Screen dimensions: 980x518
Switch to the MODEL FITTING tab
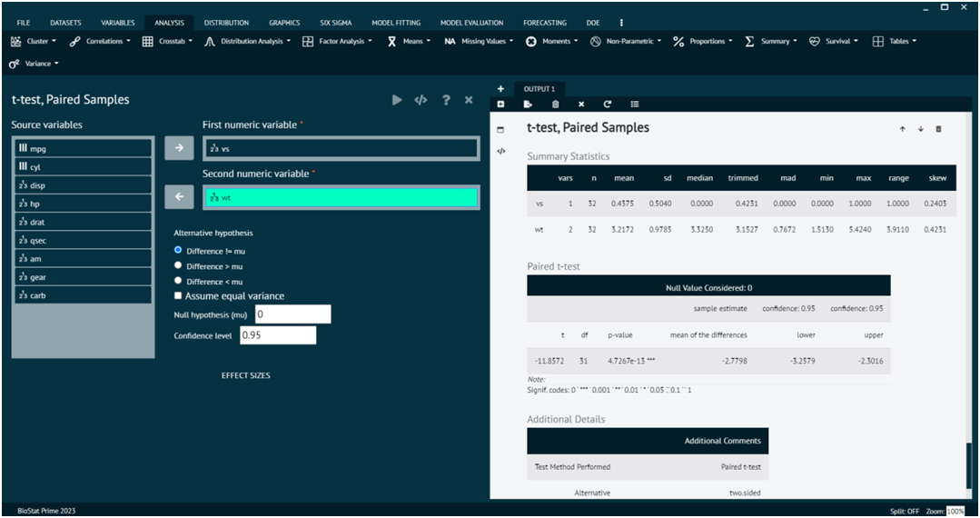(395, 22)
